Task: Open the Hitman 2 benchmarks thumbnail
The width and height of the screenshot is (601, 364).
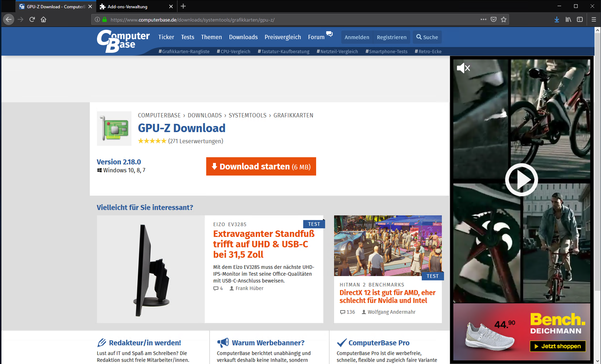Action: tap(388, 246)
